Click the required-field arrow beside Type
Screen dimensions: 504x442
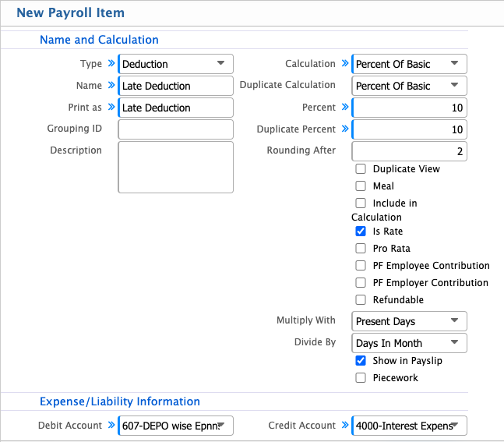111,63
